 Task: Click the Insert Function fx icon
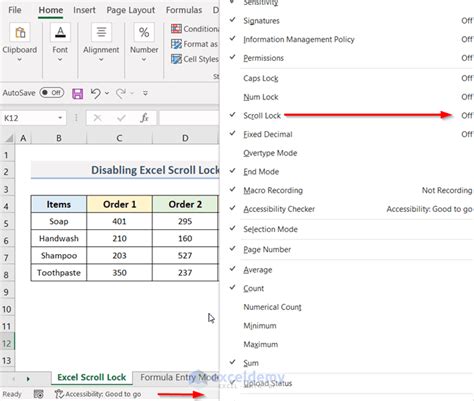point(144,118)
